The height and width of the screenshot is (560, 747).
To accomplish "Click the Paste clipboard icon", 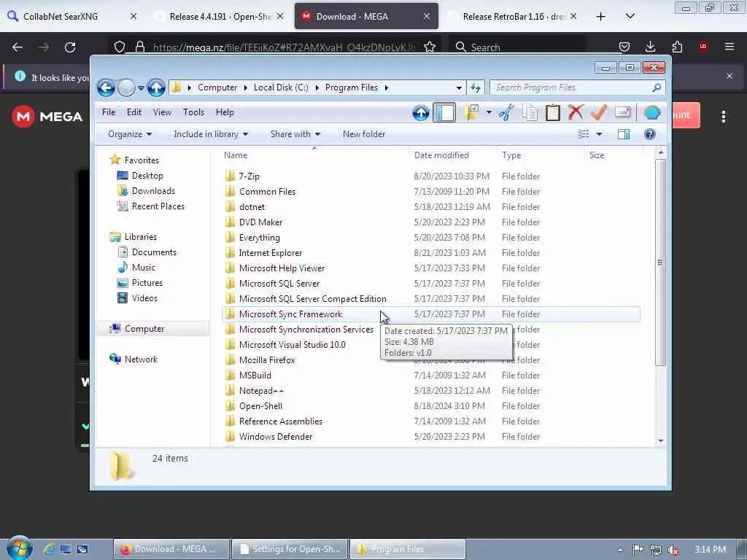I will (x=553, y=113).
